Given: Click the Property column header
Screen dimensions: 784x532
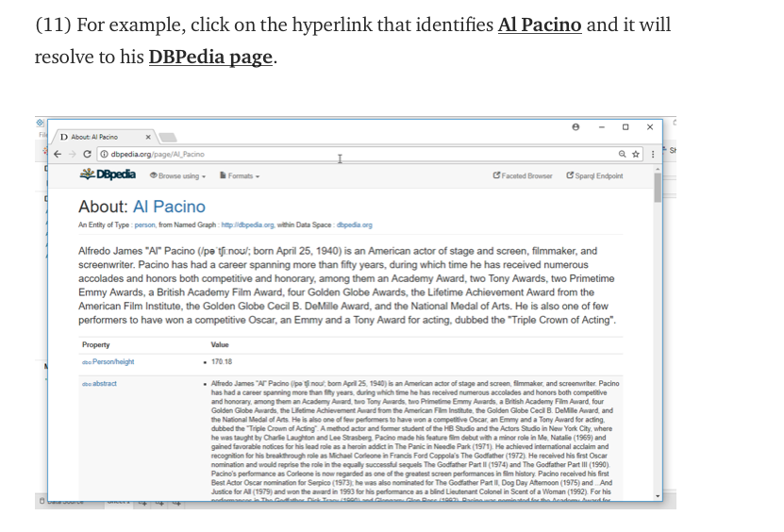Looking at the screenshot, I should tap(96, 345).
